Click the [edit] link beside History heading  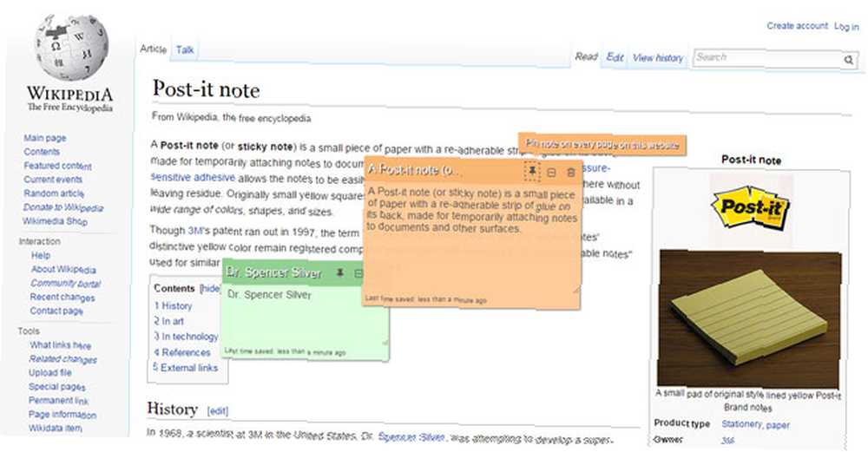[x=218, y=411]
